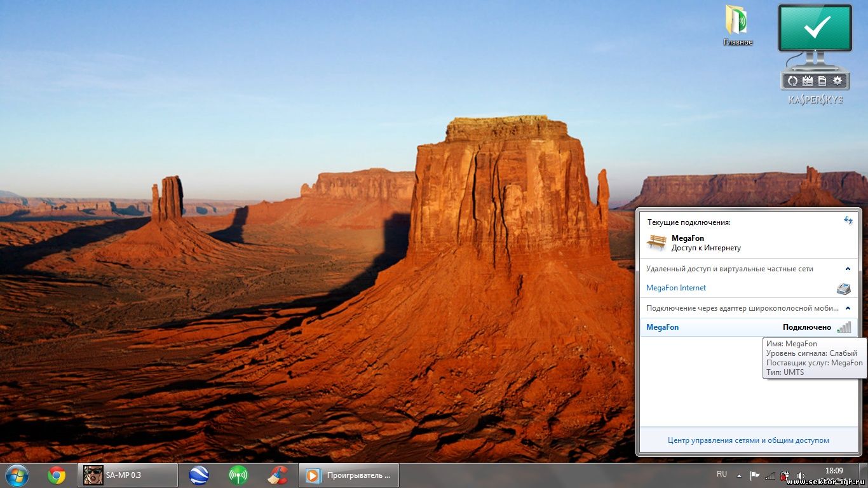This screenshot has width=868, height=488.
Task: Click the MegaFon bench network icon
Action: tap(656, 243)
